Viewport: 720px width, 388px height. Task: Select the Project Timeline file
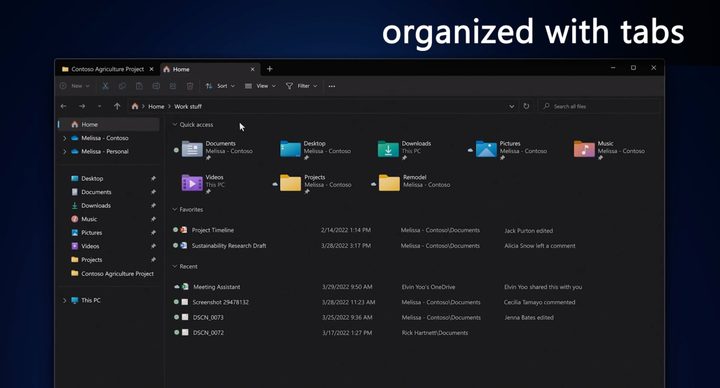(x=213, y=230)
